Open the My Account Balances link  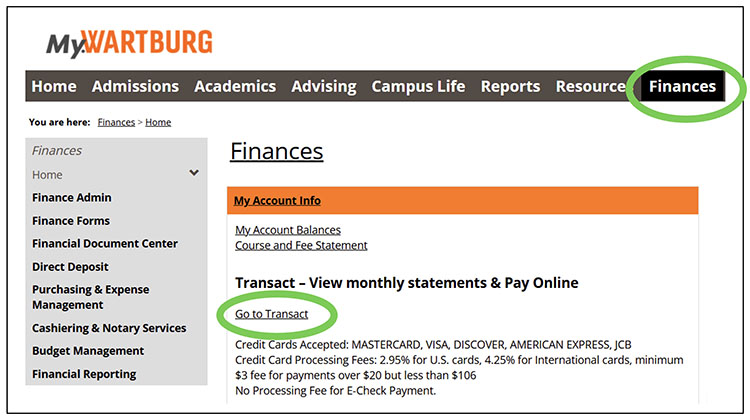(288, 230)
